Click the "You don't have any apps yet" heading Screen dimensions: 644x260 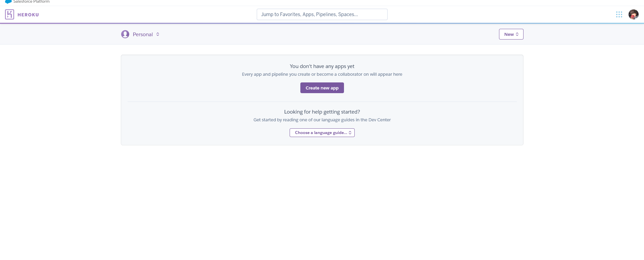tap(322, 66)
